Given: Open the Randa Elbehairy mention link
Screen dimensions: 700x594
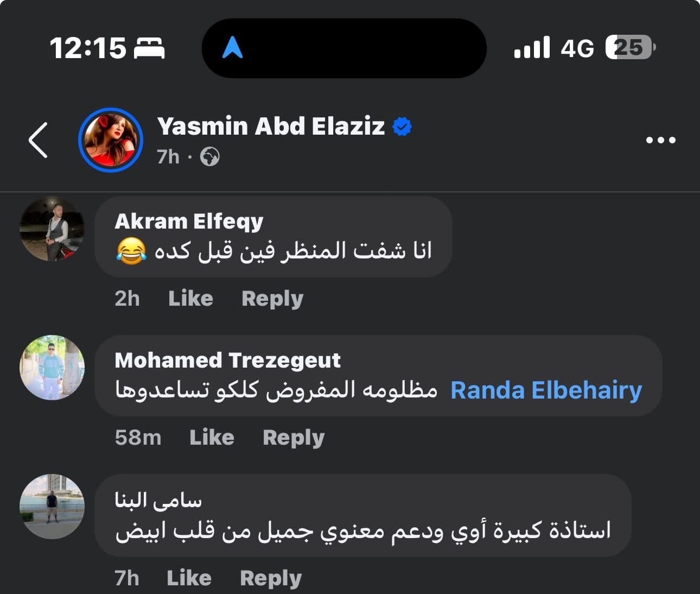Looking at the screenshot, I should 546,390.
